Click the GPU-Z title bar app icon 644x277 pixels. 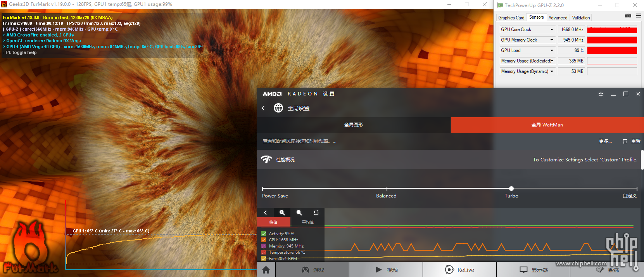pyautogui.click(x=500, y=5)
